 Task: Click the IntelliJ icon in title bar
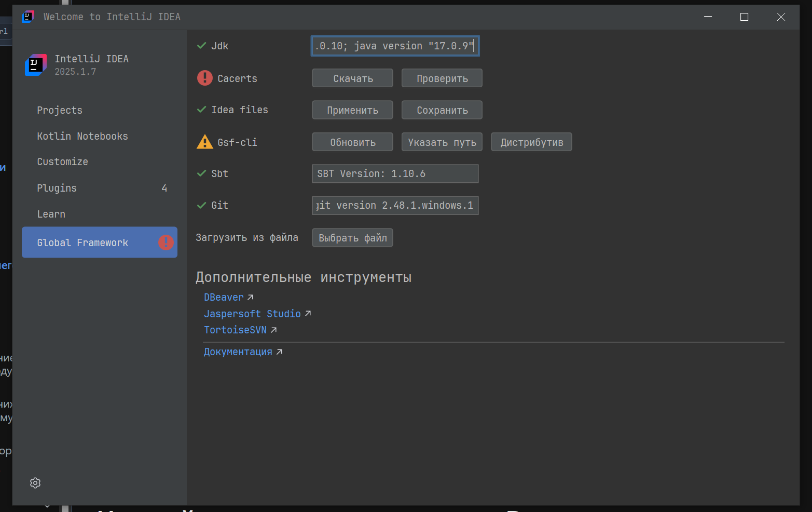pos(28,17)
